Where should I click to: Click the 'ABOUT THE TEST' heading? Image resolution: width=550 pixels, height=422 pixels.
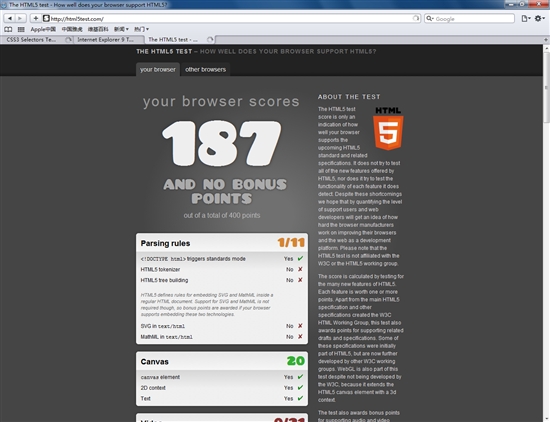349,97
